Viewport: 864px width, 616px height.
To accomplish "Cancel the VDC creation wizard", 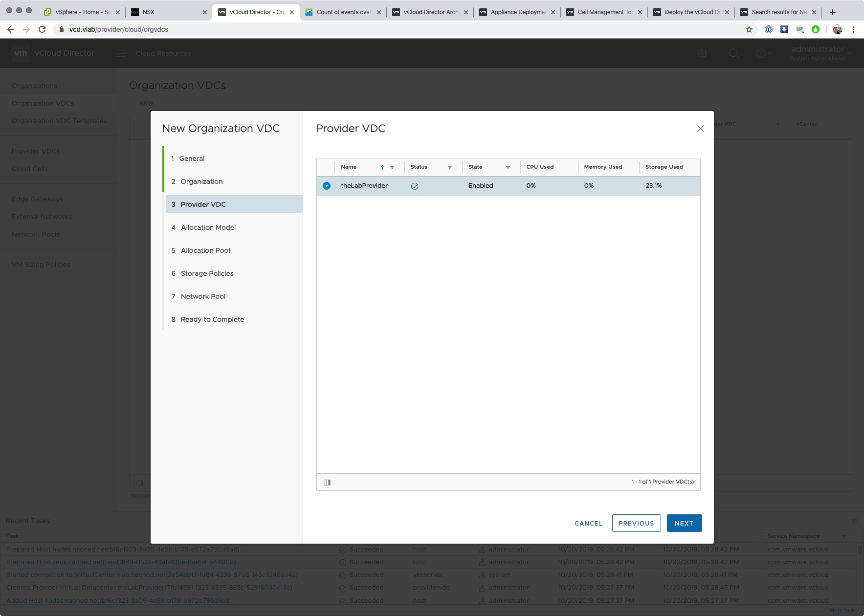I will coord(588,523).
